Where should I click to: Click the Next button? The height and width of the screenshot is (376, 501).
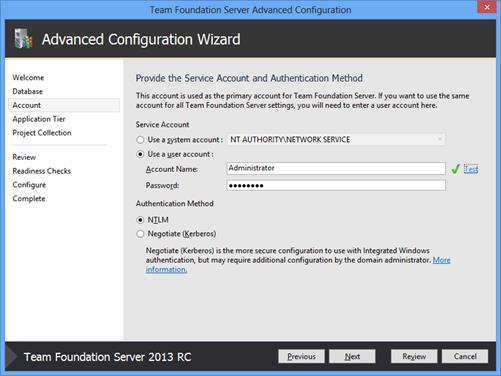(352, 356)
